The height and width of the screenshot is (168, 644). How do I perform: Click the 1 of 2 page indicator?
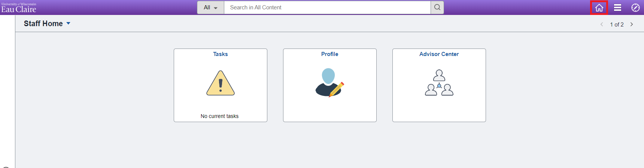617,24
